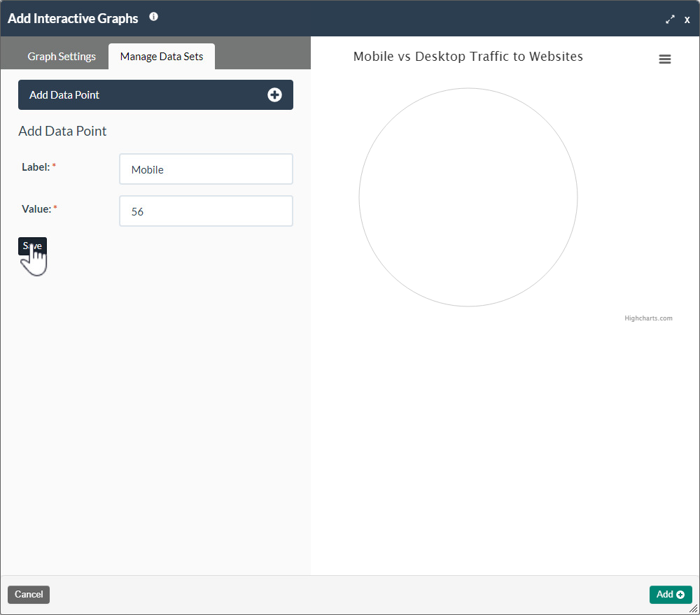Click the Add Data Point section heading text

pyautogui.click(x=62, y=132)
